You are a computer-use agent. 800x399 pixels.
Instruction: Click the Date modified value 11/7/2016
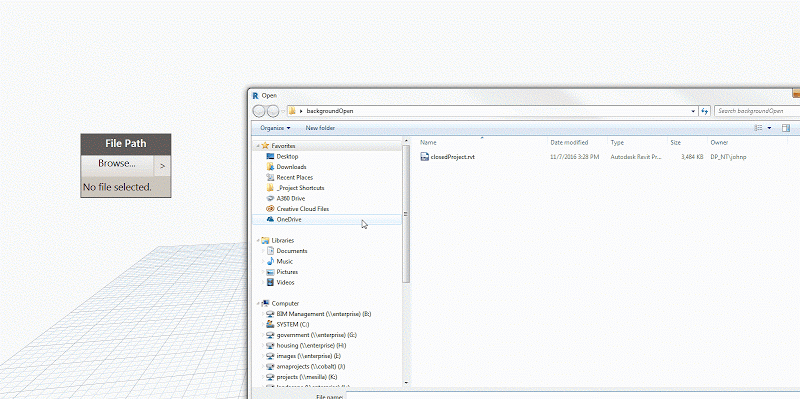click(574, 157)
